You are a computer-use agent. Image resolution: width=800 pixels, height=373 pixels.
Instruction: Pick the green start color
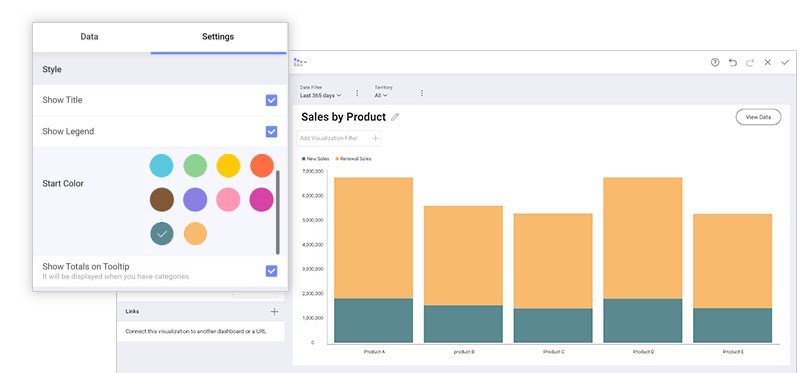[195, 166]
